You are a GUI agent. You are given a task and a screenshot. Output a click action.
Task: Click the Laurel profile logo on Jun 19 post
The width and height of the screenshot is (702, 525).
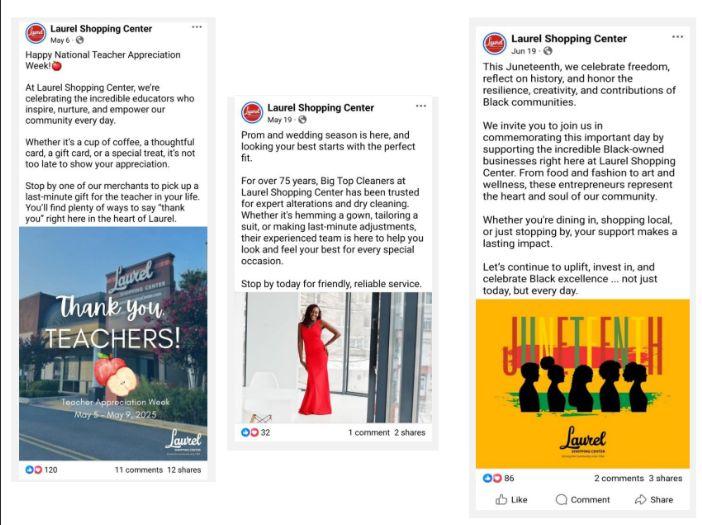pyautogui.click(x=494, y=43)
